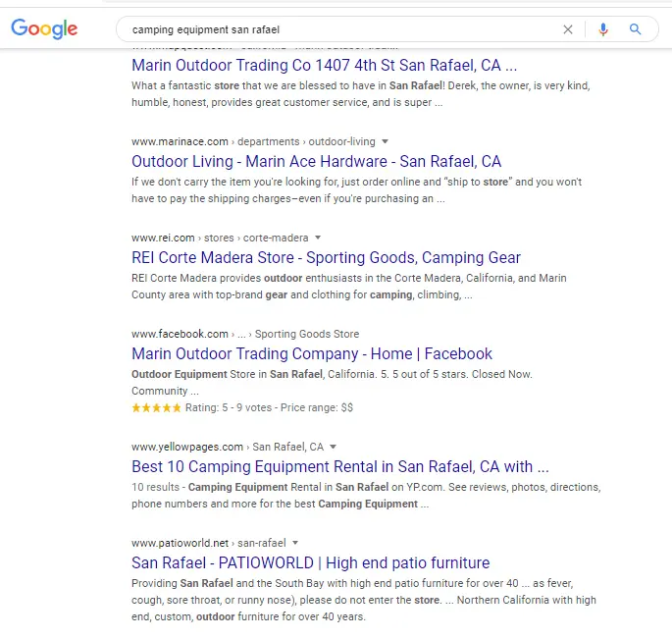Click snippet 'REI Corte Madera provides outdoor enthusiasts'

tap(349, 287)
